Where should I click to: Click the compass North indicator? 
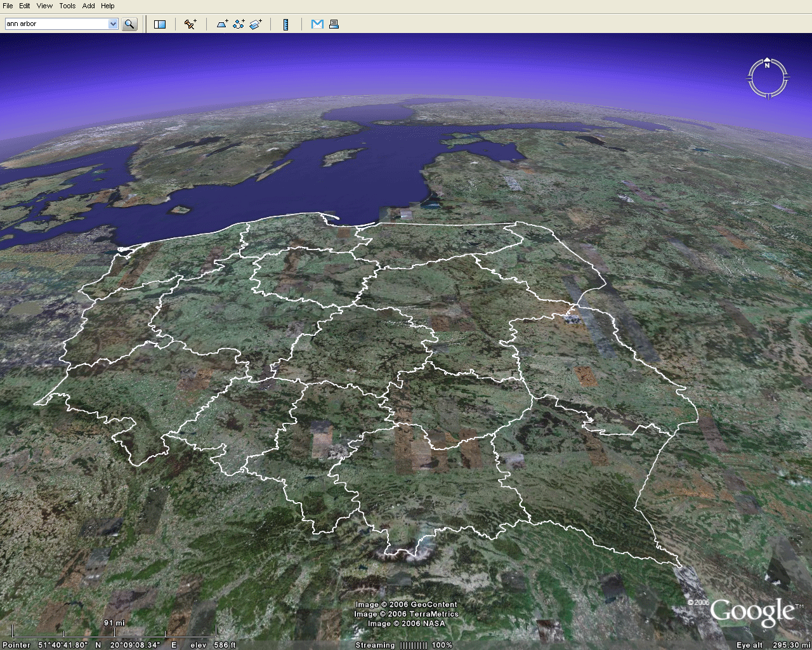767,65
